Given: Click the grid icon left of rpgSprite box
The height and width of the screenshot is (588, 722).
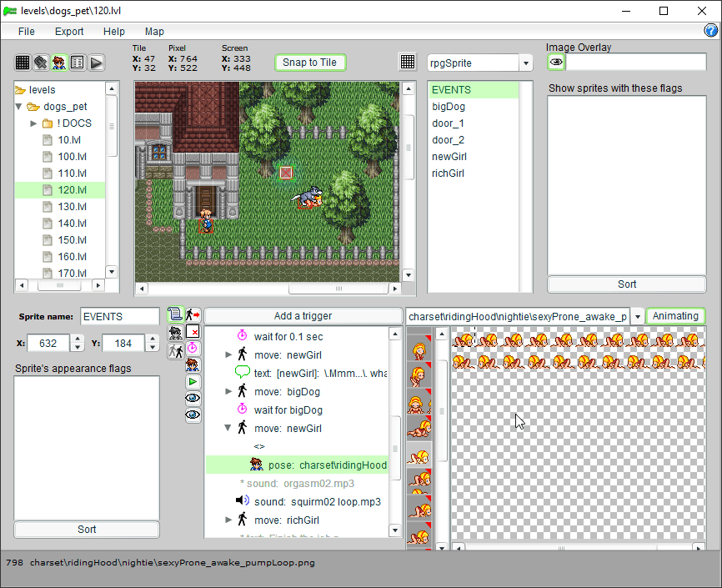Looking at the screenshot, I should (408, 63).
